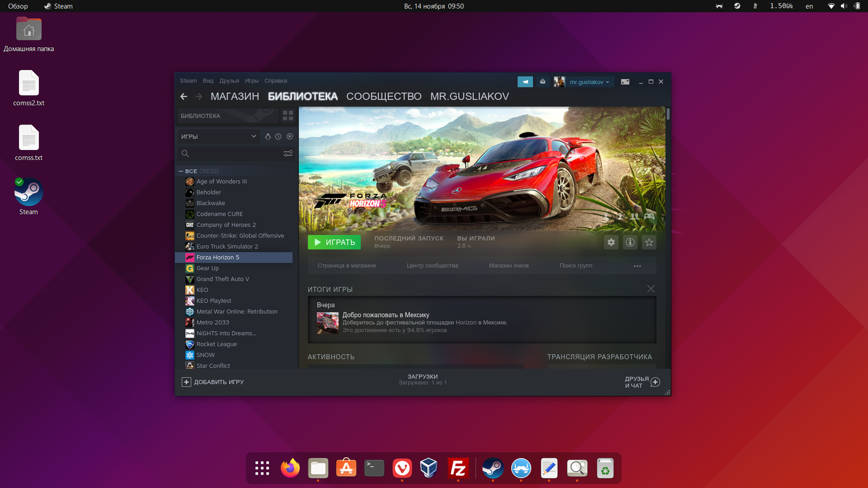
Task: Switch to Big Picture mode
Action: [x=625, y=82]
